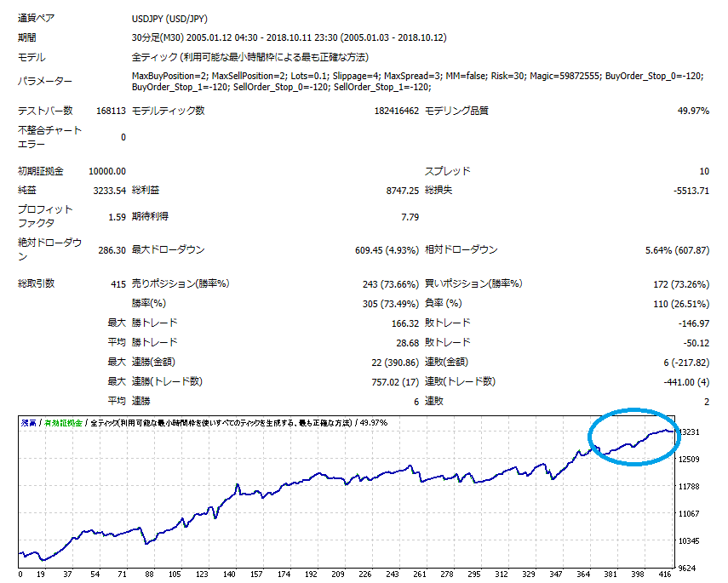Click the 期待利得 label

click(x=150, y=216)
